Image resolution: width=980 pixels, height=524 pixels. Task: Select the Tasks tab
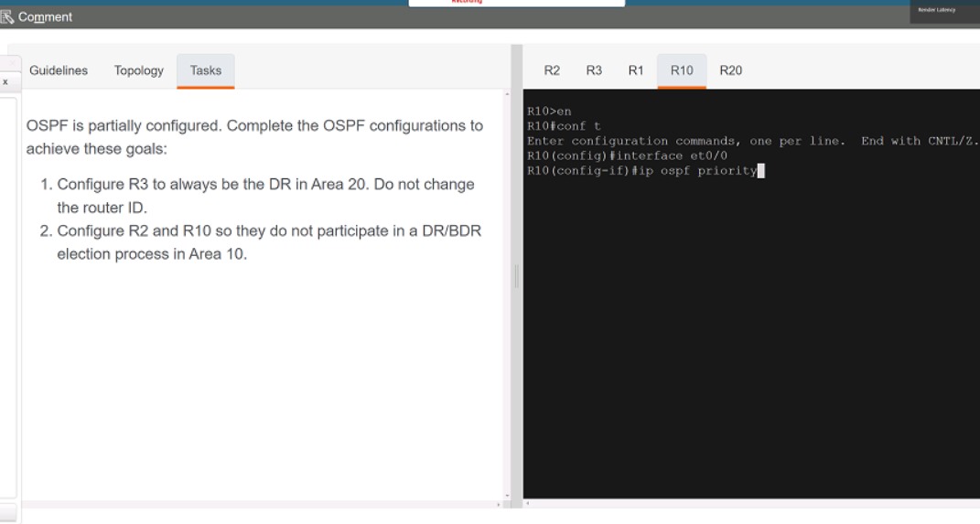pyautogui.click(x=206, y=70)
